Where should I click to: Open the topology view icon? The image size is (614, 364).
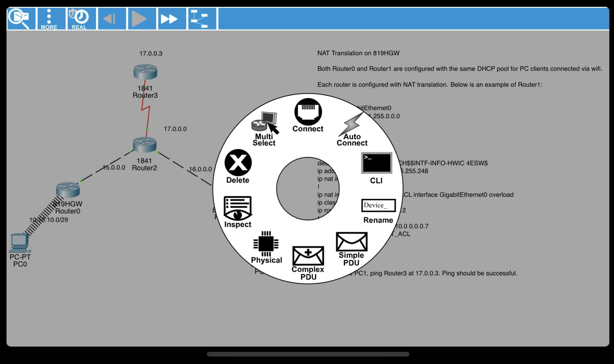click(x=202, y=19)
